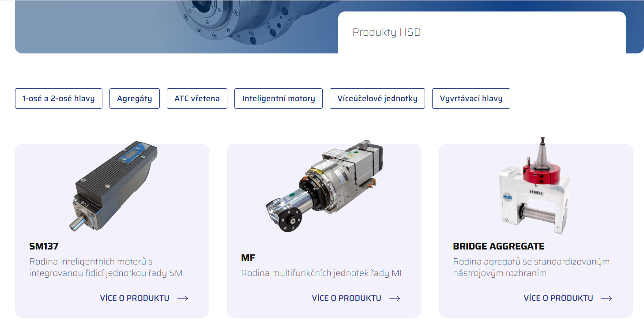Click the Produkty HSD heading
The height and width of the screenshot is (325, 644).
(x=387, y=33)
